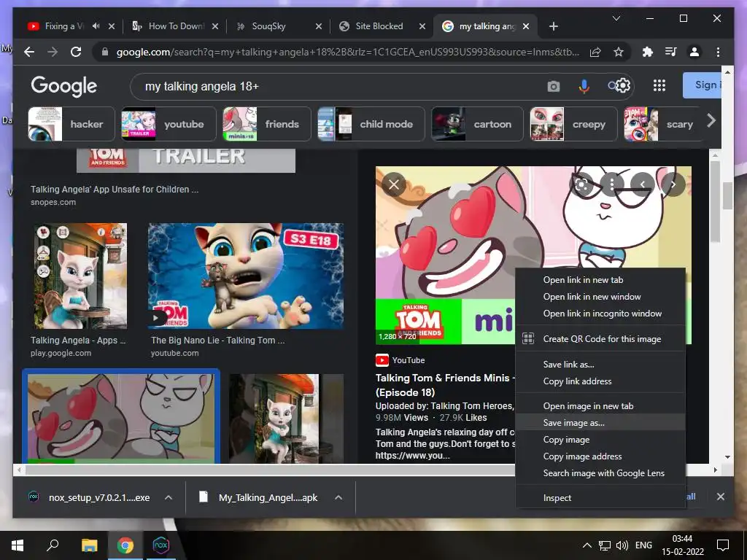
Task: Click the address bar URL
Action: point(348,52)
